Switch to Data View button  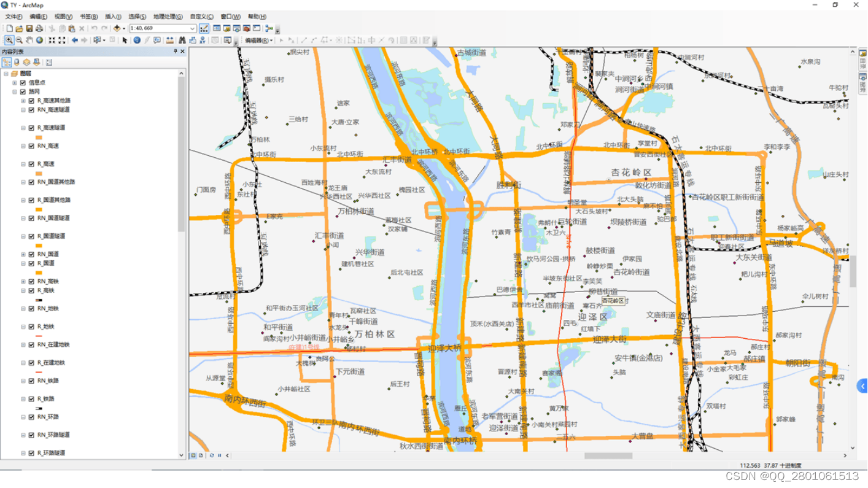[x=193, y=455]
